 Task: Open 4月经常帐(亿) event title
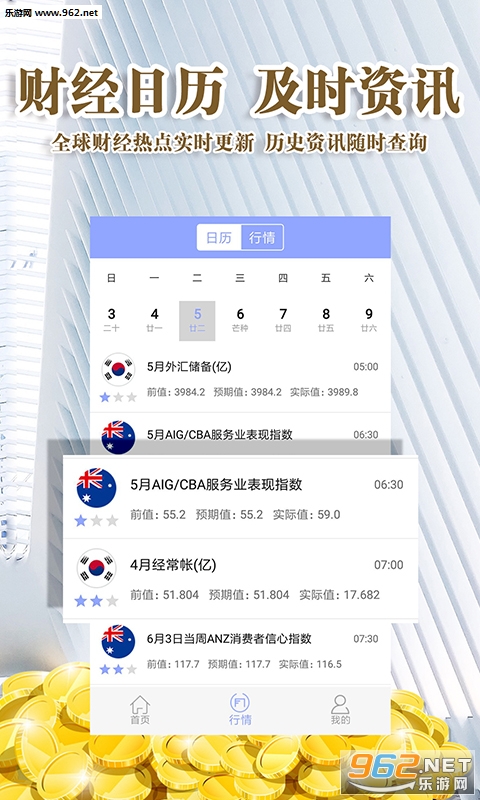[173, 565]
